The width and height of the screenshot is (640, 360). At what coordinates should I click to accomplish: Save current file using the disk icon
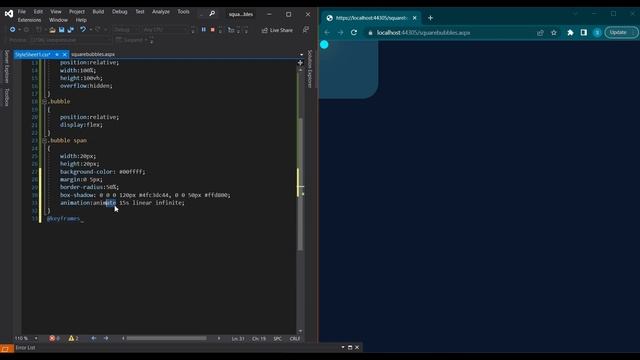[x=62, y=30]
